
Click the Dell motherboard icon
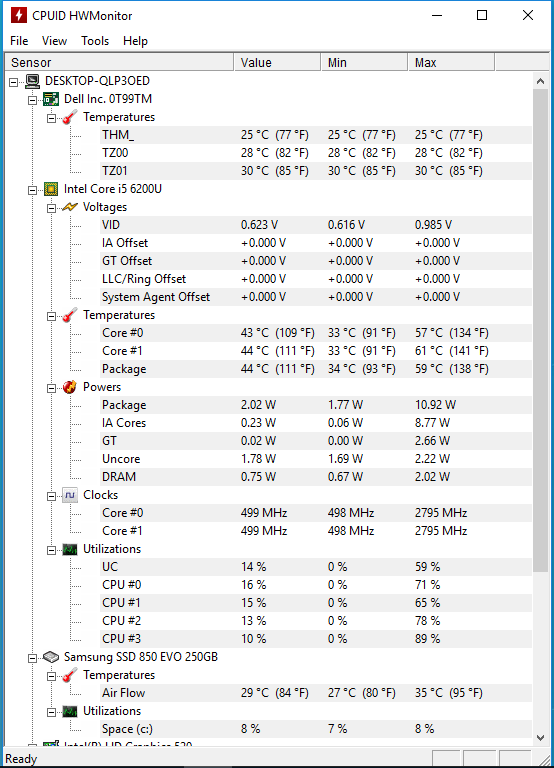tap(51, 99)
